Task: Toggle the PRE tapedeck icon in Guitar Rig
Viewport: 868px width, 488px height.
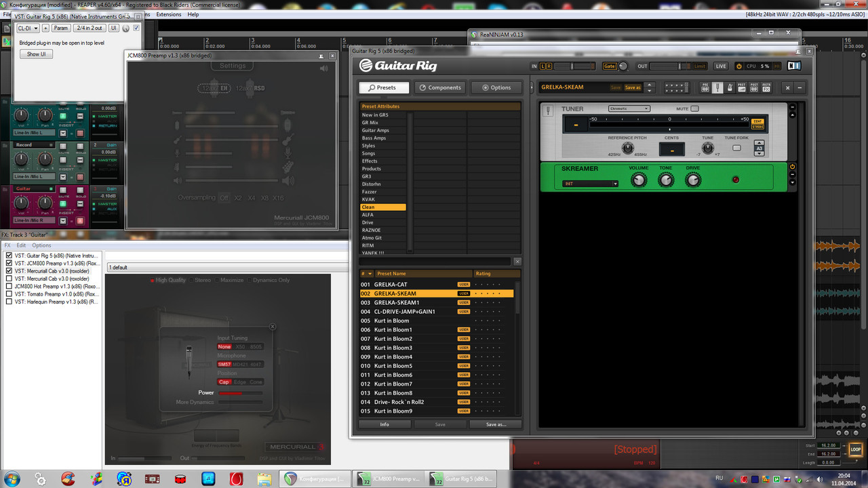Action: (x=705, y=87)
